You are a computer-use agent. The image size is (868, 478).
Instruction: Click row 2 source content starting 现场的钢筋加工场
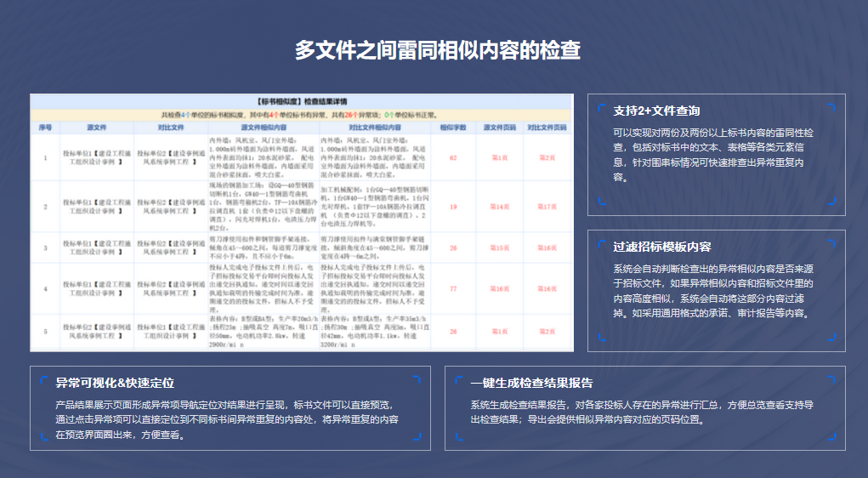263,207
